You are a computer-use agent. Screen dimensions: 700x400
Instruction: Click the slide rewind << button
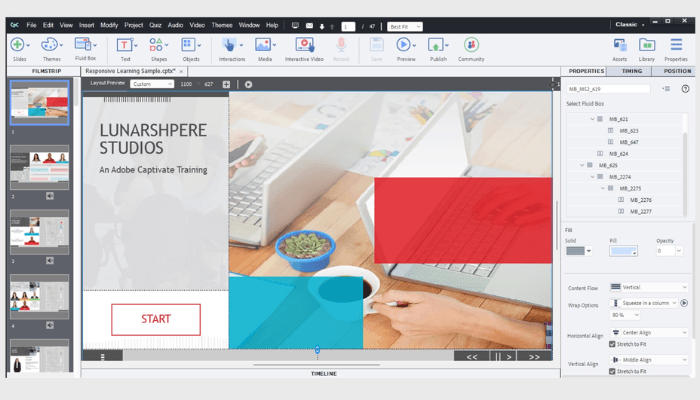(472, 357)
